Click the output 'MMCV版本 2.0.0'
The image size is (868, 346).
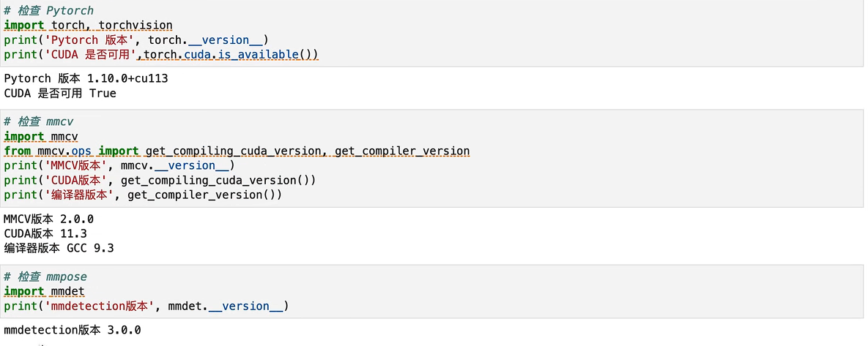48,219
